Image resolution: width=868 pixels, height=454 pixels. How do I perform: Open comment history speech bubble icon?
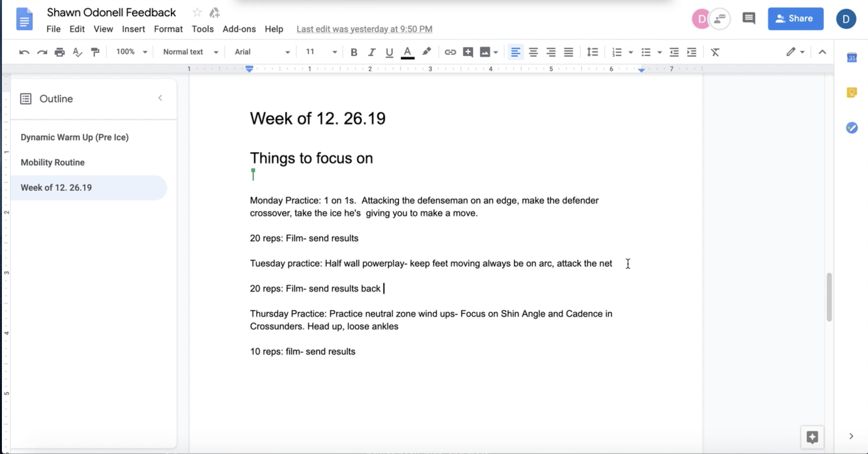pos(749,18)
